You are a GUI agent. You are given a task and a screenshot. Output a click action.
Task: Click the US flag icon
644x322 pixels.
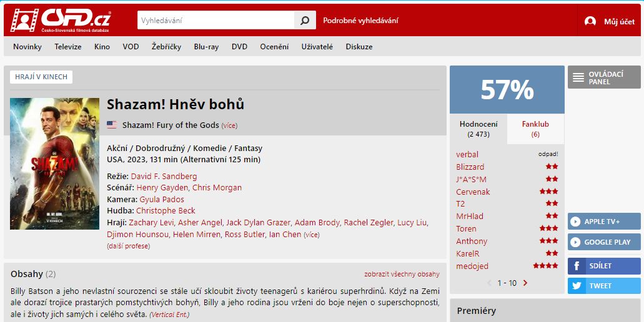[112, 125]
